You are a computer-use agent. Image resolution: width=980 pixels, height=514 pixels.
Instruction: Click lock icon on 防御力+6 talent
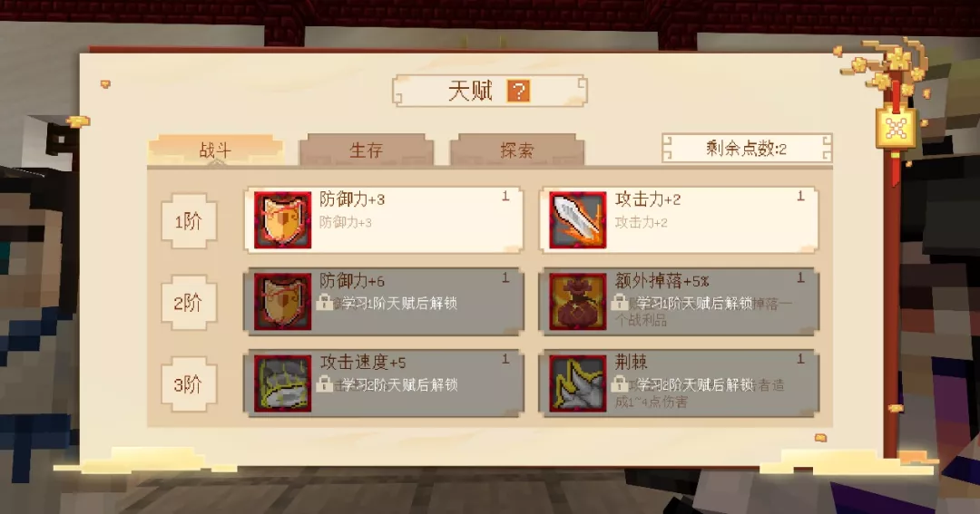click(324, 302)
